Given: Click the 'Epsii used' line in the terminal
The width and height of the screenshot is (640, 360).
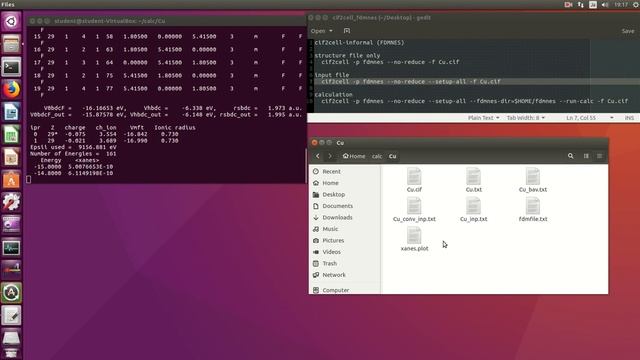Looking at the screenshot, I should tap(73, 147).
